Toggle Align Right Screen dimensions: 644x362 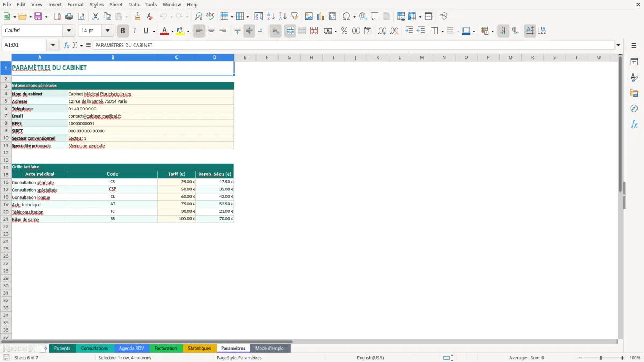(x=223, y=31)
